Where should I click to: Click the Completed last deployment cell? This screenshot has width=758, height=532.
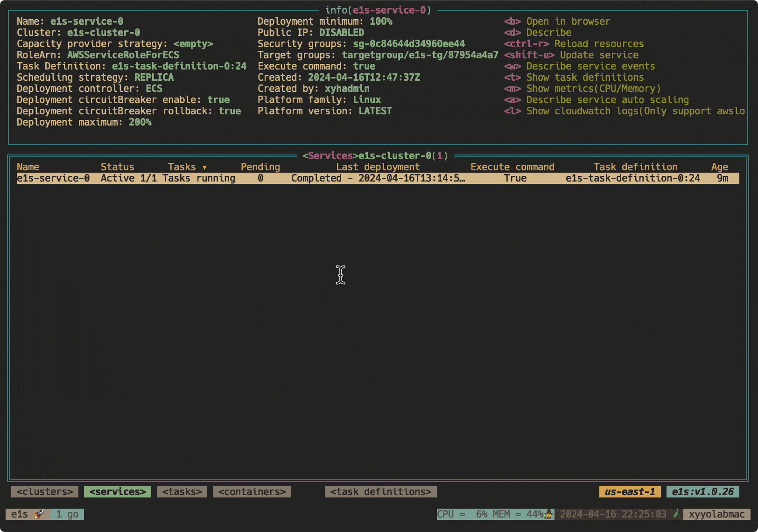[x=378, y=178]
